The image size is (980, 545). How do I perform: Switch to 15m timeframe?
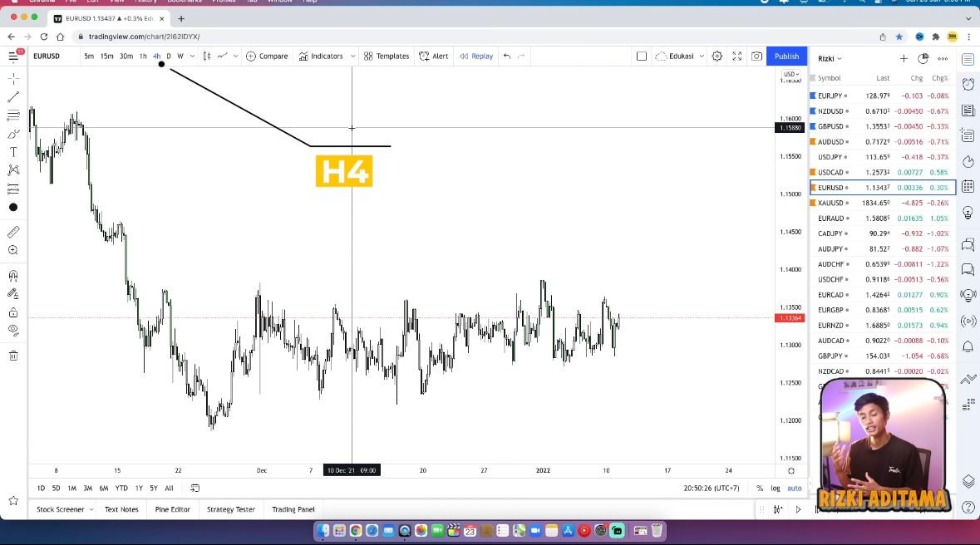tap(107, 56)
